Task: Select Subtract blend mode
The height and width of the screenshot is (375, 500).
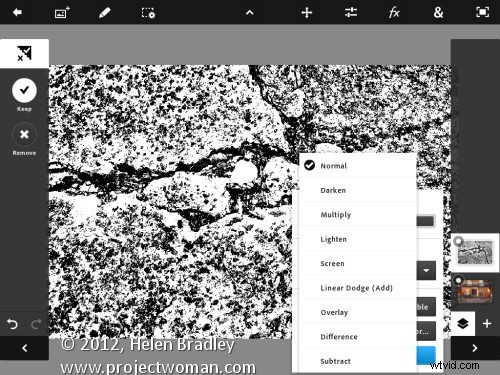Action: 358,361
